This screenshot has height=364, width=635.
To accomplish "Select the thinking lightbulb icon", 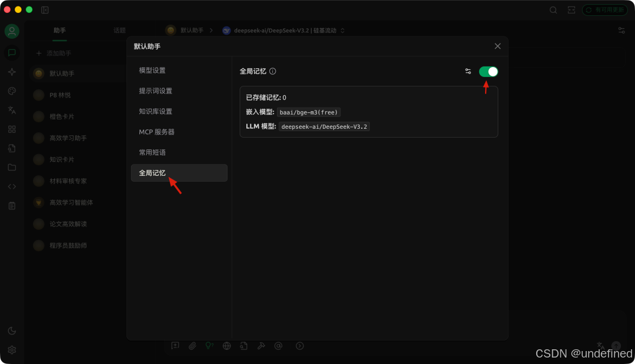I will (x=209, y=346).
